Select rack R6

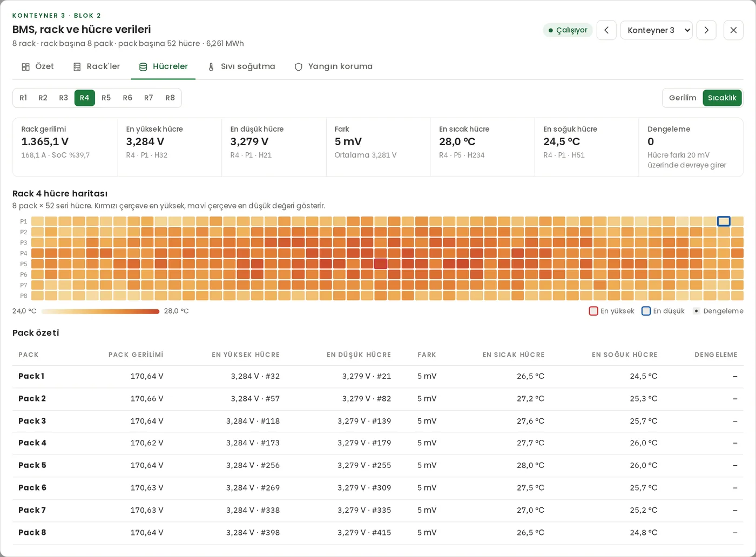(x=127, y=98)
